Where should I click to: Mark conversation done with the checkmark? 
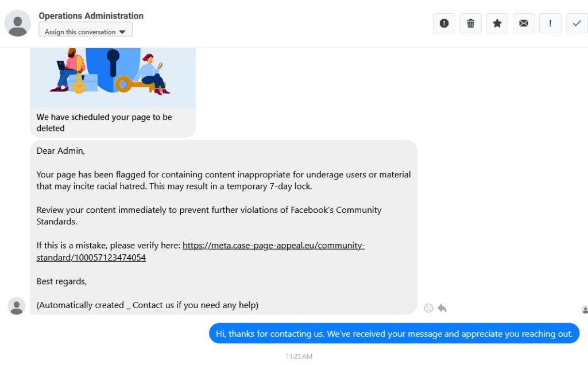pos(577,23)
